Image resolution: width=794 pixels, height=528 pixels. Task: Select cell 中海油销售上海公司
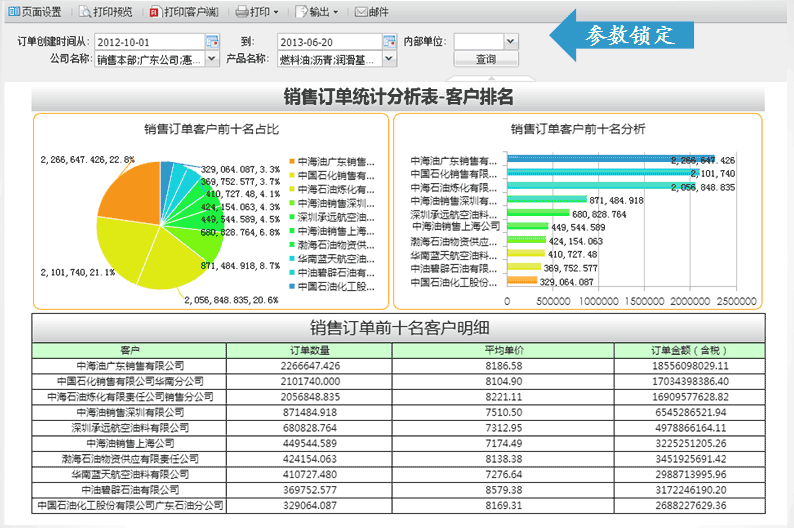pos(130,443)
